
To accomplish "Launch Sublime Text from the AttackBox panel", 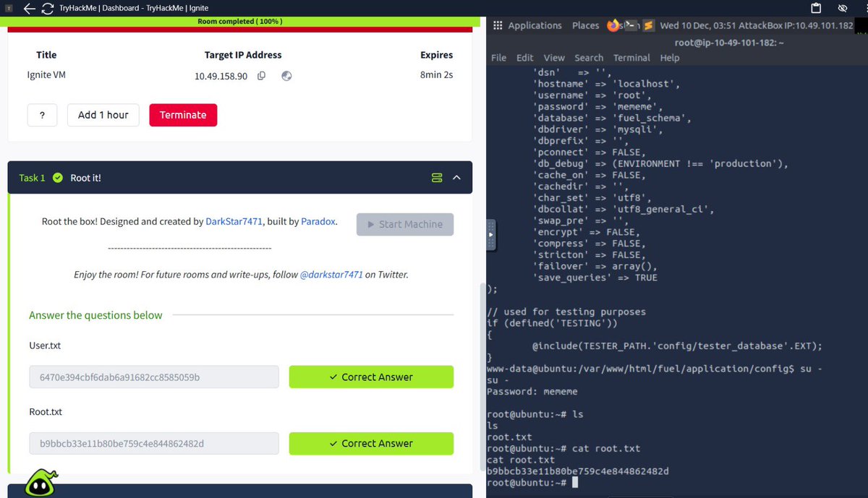I will (648, 25).
